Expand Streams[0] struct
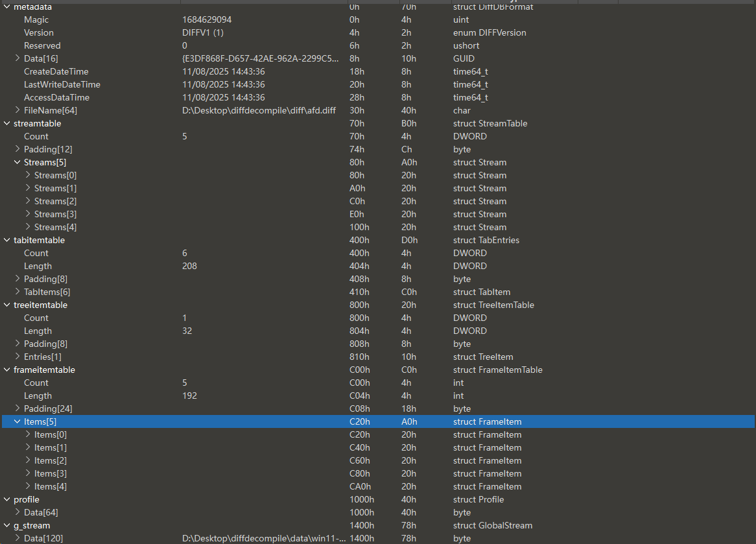 [x=28, y=175]
